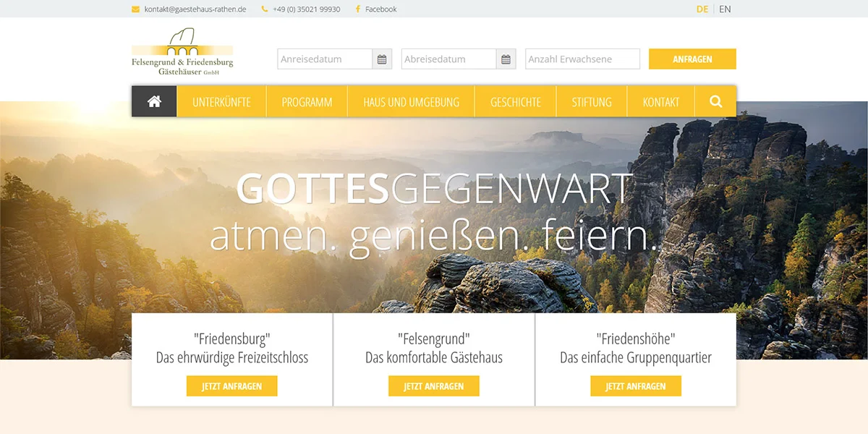Click the yellow ANFRAGEN button
The height and width of the screenshot is (434, 868).
[692, 59]
